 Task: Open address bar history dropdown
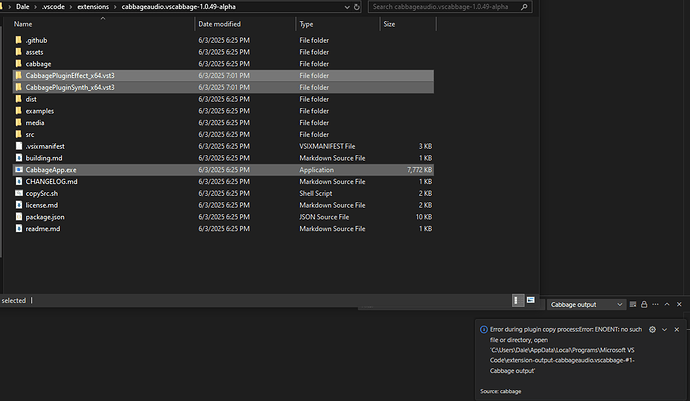[347, 7]
